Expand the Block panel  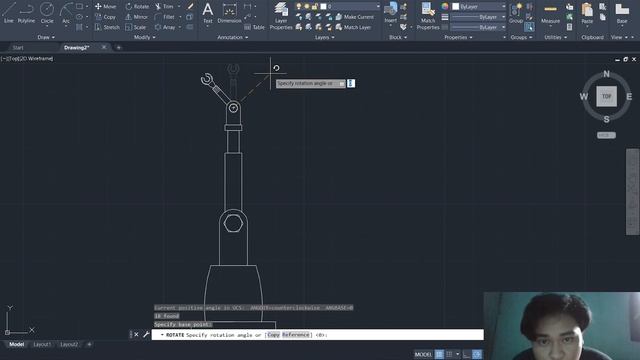click(x=398, y=37)
